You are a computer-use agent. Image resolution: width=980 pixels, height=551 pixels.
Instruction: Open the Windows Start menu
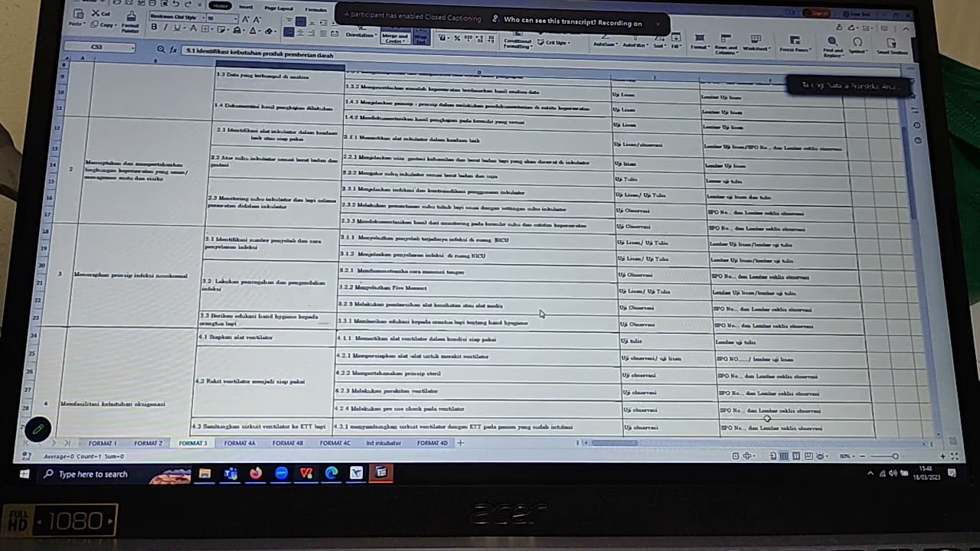click(x=24, y=474)
